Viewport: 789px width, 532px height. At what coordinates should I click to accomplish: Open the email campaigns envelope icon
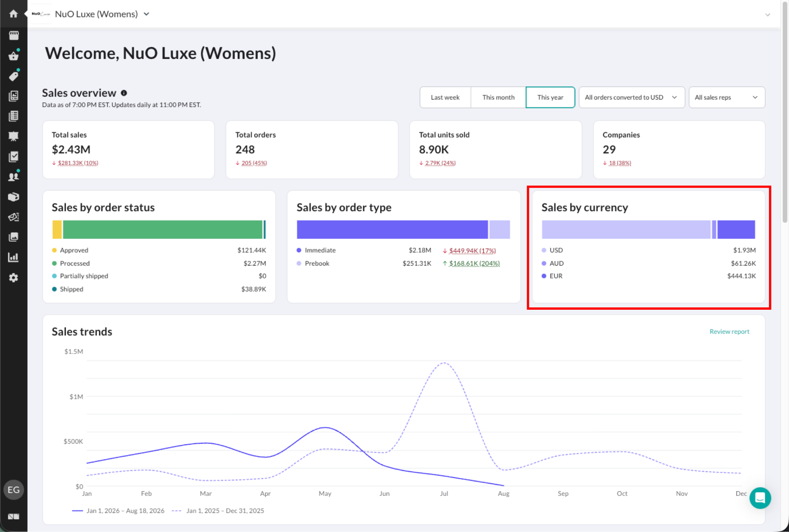pyautogui.click(x=13, y=217)
